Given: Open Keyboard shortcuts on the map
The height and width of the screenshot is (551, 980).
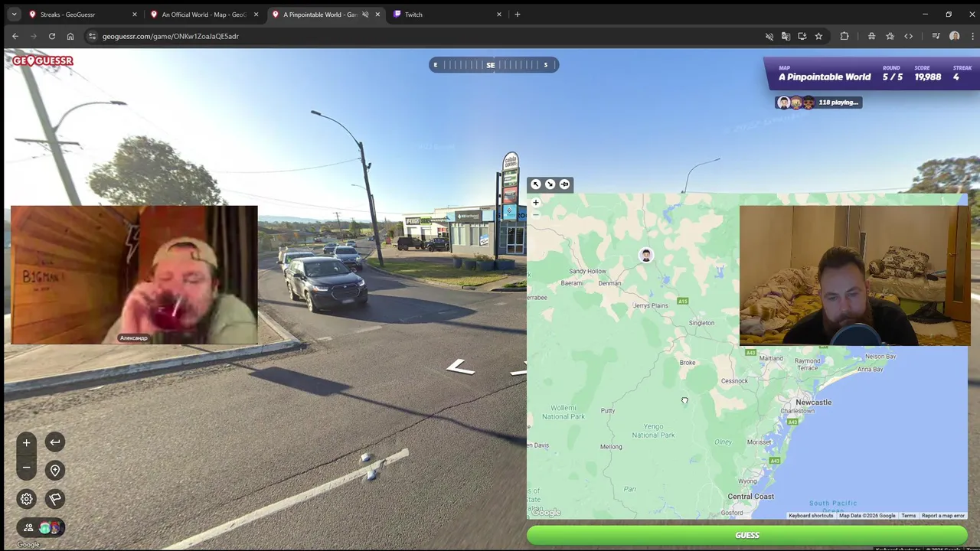Looking at the screenshot, I should coord(811,516).
